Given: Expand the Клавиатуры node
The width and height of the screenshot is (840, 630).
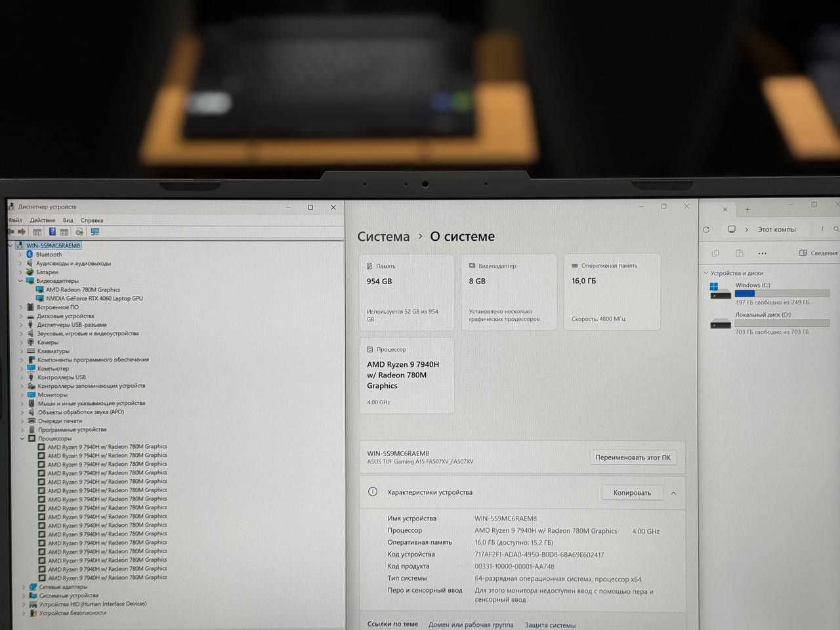Looking at the screenshot, I should tap(22, 351).
